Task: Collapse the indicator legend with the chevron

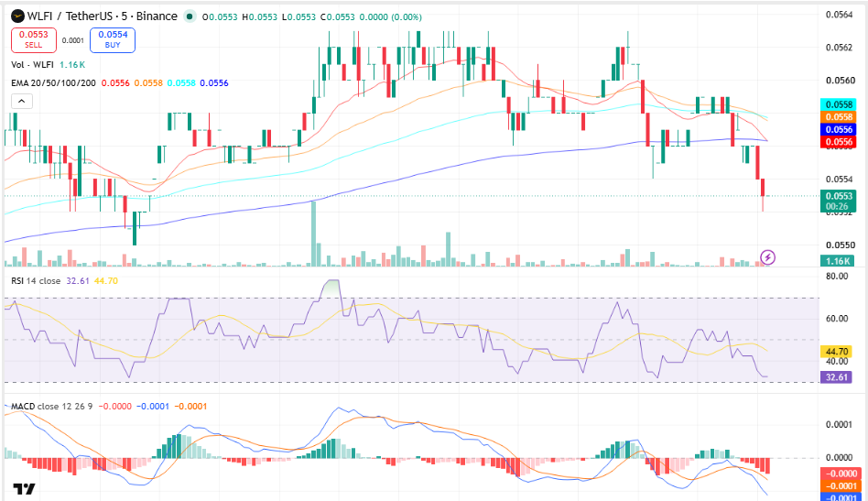Action: point(22,102)
